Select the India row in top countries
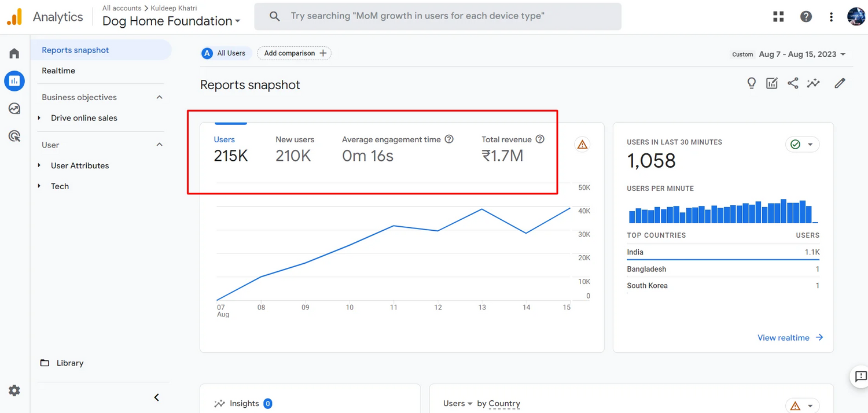The image size is (868, 413). click(723, 252)
